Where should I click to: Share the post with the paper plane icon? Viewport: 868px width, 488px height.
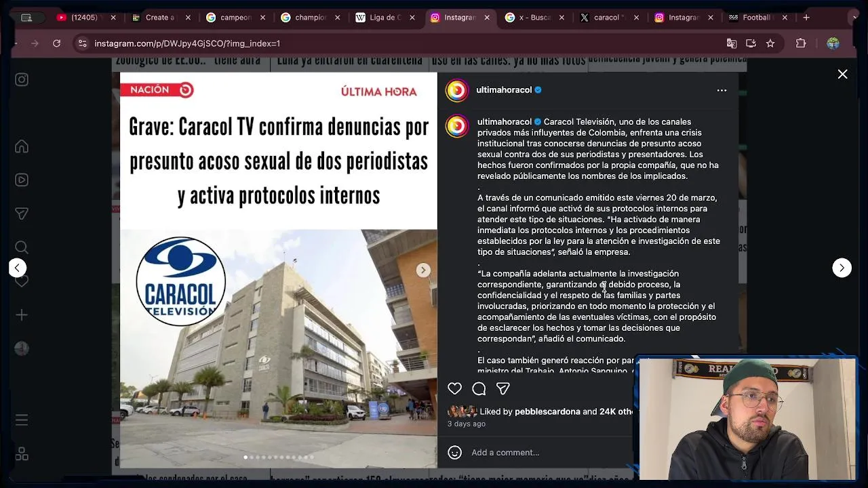pos(502,388)
